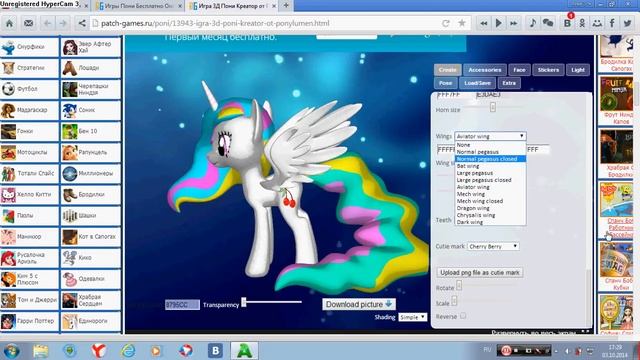Bookmark page with the star icon
The width and height of the screenshot is (640, 360).
pos(462,23)
